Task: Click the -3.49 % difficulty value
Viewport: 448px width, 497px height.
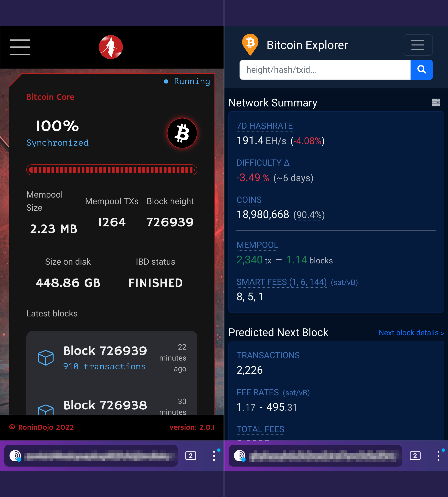Action: pyautogui.click(x=253, y=177)
